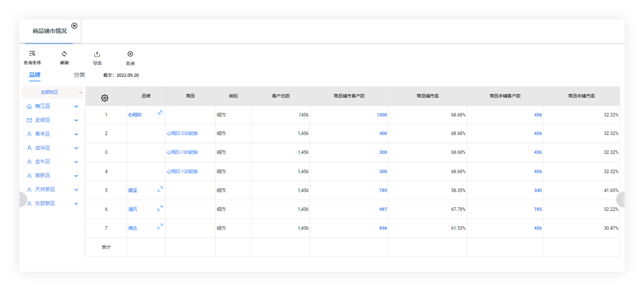Screen dimensions: 644x291
Task: Close the 商品铺市情况 tab
Action: 74,25
